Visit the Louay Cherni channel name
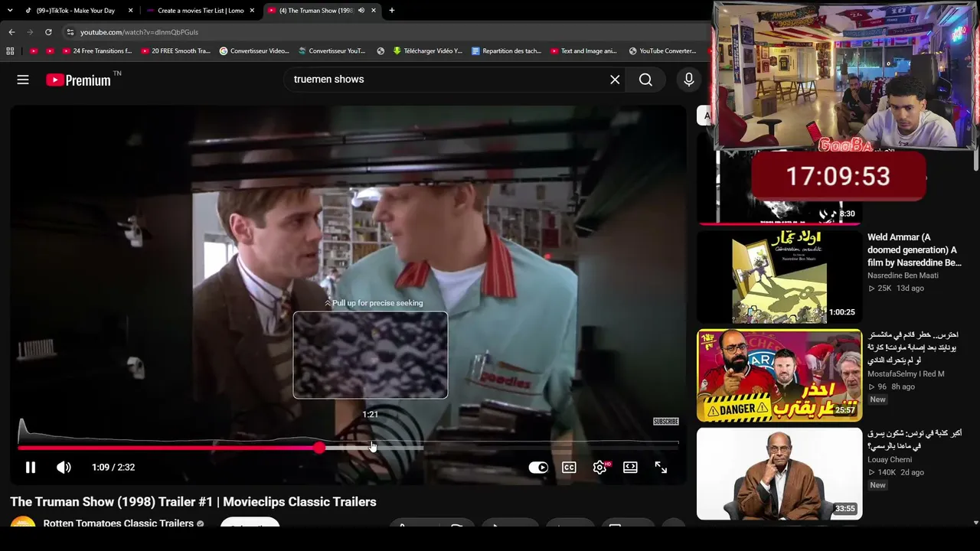This screenshot has height=551, width=980. click(891, 460)
